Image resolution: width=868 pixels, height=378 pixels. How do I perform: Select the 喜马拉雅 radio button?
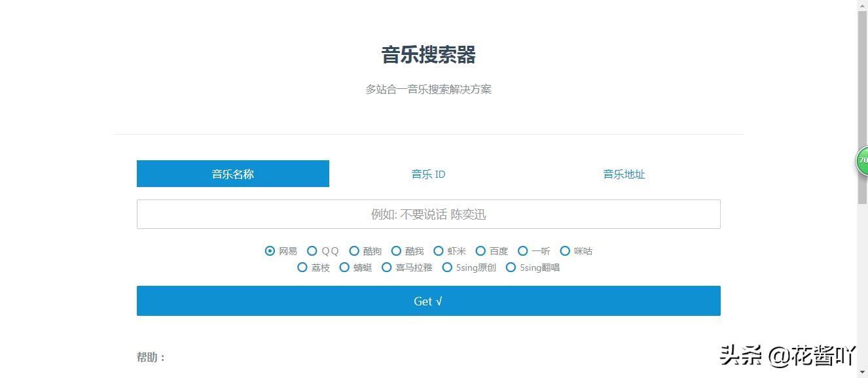click(386, 267)
